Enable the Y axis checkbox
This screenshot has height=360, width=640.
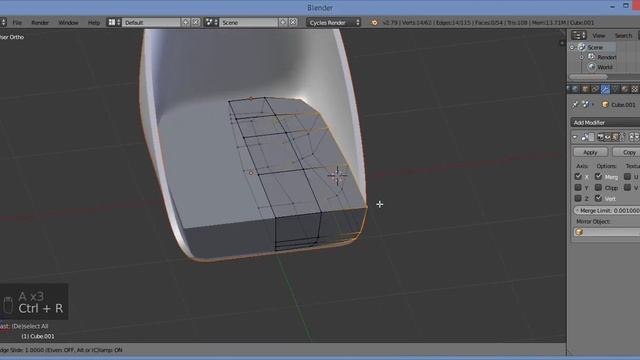(578, 187)
